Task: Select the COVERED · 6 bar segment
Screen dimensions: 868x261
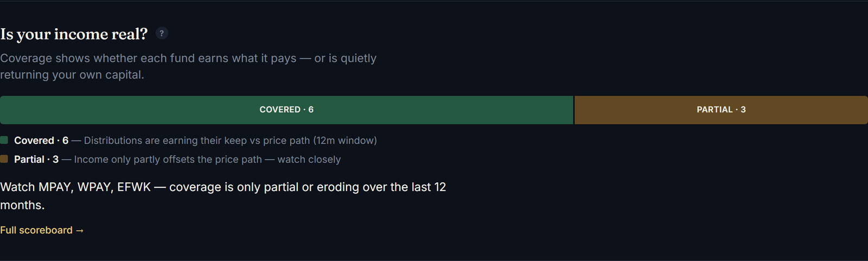Action: [286, 110]
